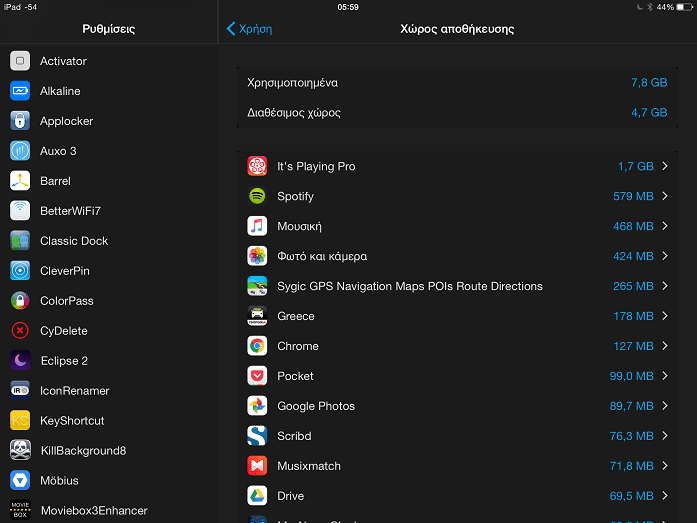
Task: Tap the Διαθέσιμος χώρος available row
Action: click(x=457, y=112)
